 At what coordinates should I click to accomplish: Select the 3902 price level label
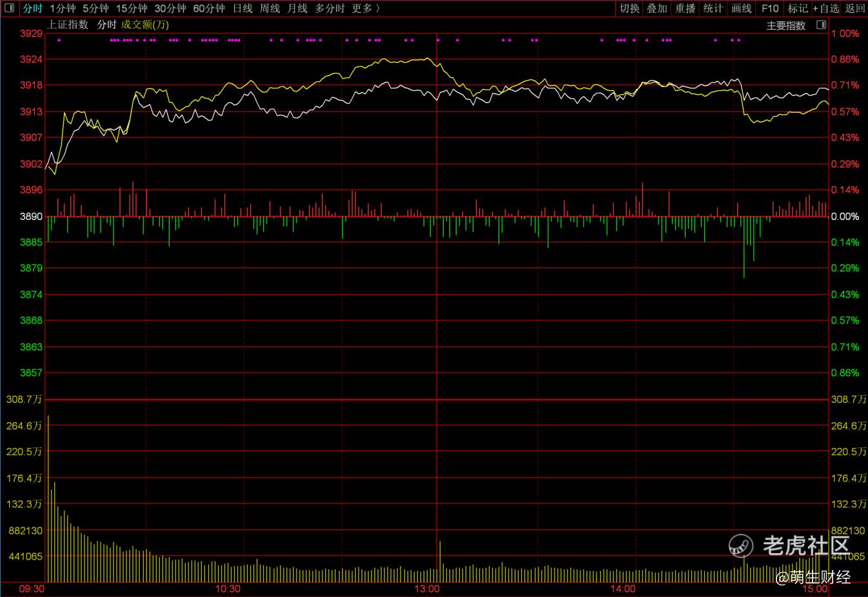pos(31,164)
